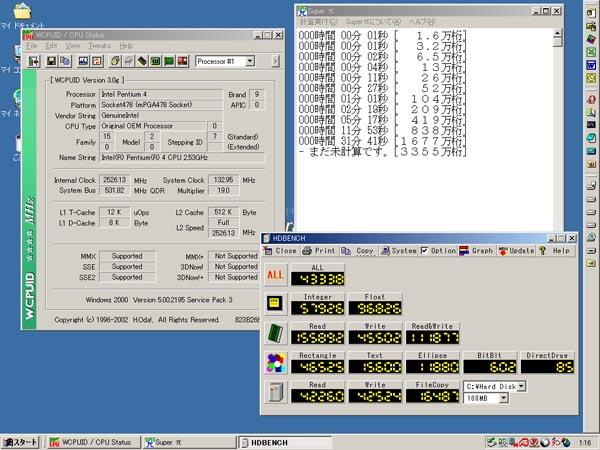Viewport: 600px width, 450px height.
Task: Switch to WCPUID / CPU Status taskbar button
Action: 93,442
